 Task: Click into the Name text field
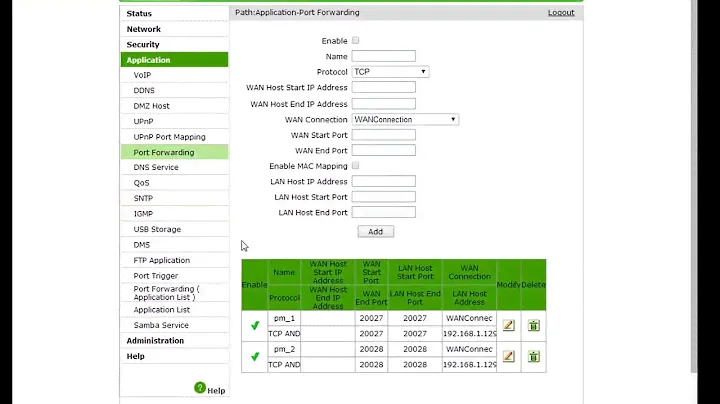(x=383, y=57)
